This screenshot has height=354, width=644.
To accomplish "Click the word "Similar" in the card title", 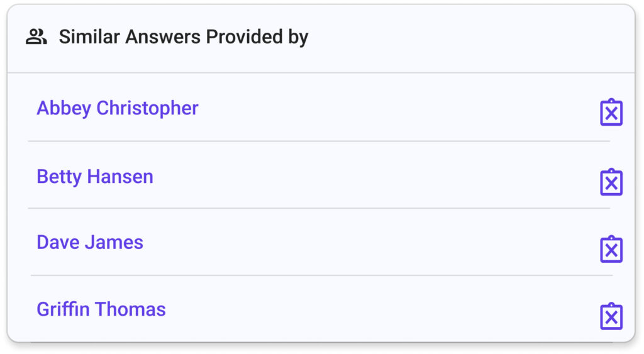I will (x=89, y=36).
